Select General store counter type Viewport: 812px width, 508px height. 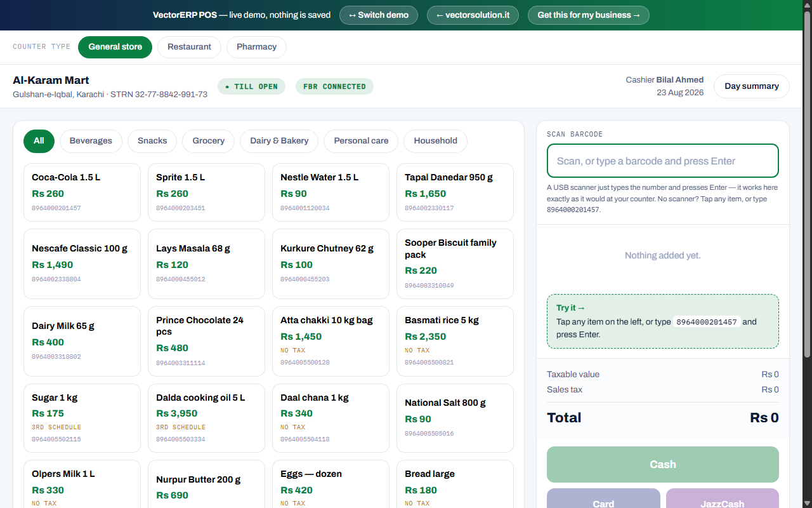click(x=115, y=47)
